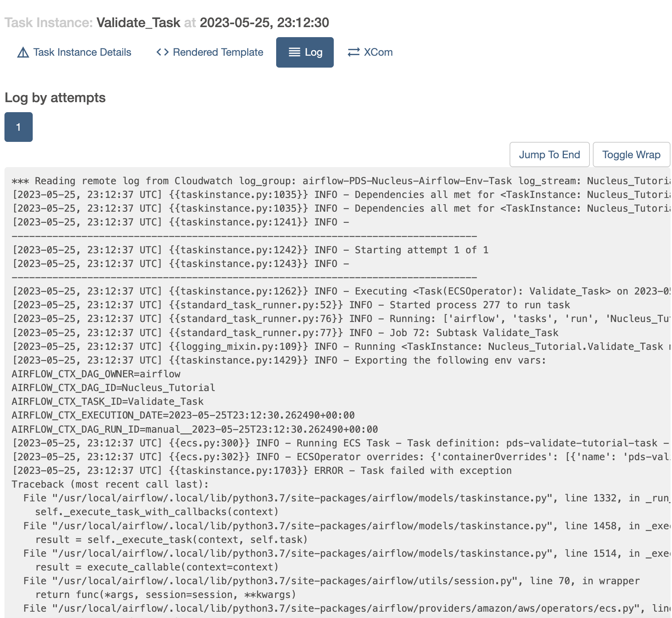
Task: Click the 'Running ECS Task - Task definition' line
Action: (x=341, y=443)
